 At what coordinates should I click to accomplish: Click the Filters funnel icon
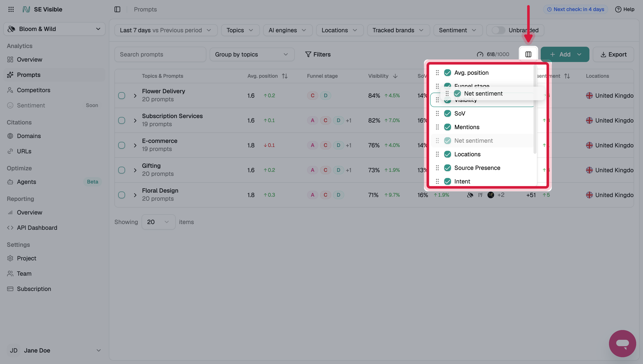308,54
